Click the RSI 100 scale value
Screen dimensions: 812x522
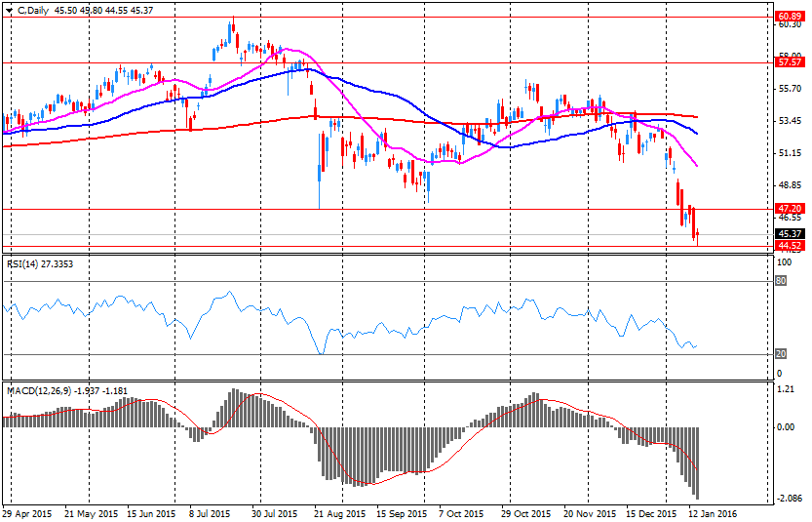[x=783, y=262]
